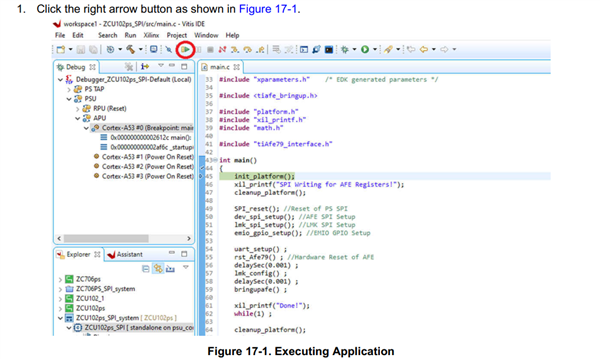The width and height of the screenshot is (600, 360).
Task: Expand the ZCU102_1 project node
Action: click(x=60, y=299)
